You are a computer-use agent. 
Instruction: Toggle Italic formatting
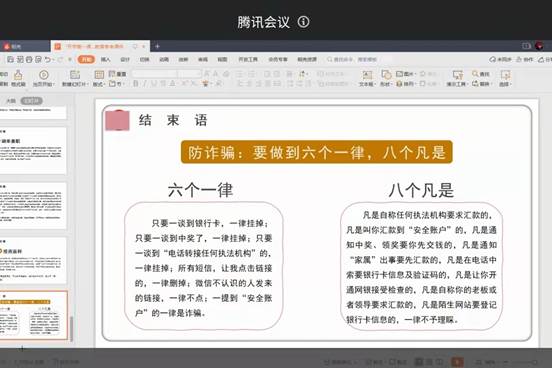pyautogui.click(x=145, y=84)
